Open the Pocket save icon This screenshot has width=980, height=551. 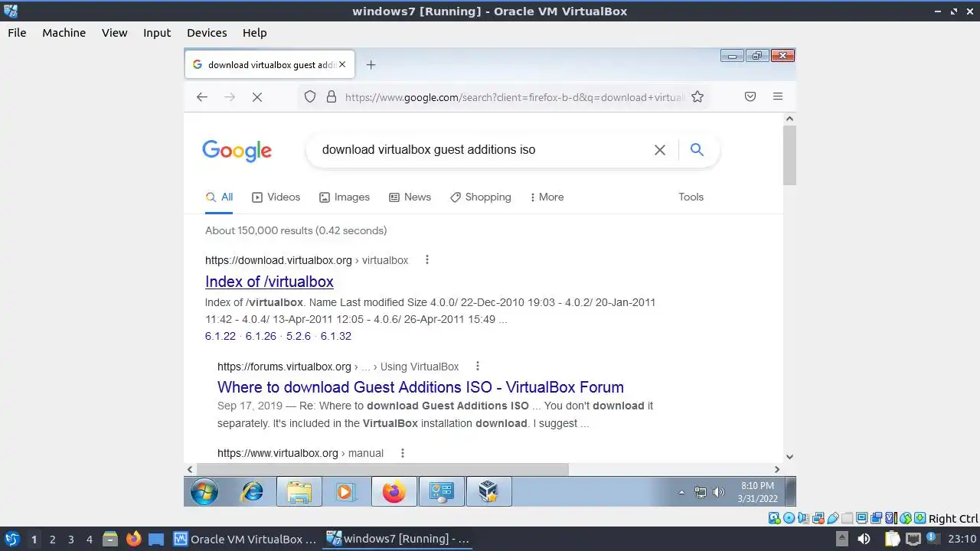(x=750, y=97)
